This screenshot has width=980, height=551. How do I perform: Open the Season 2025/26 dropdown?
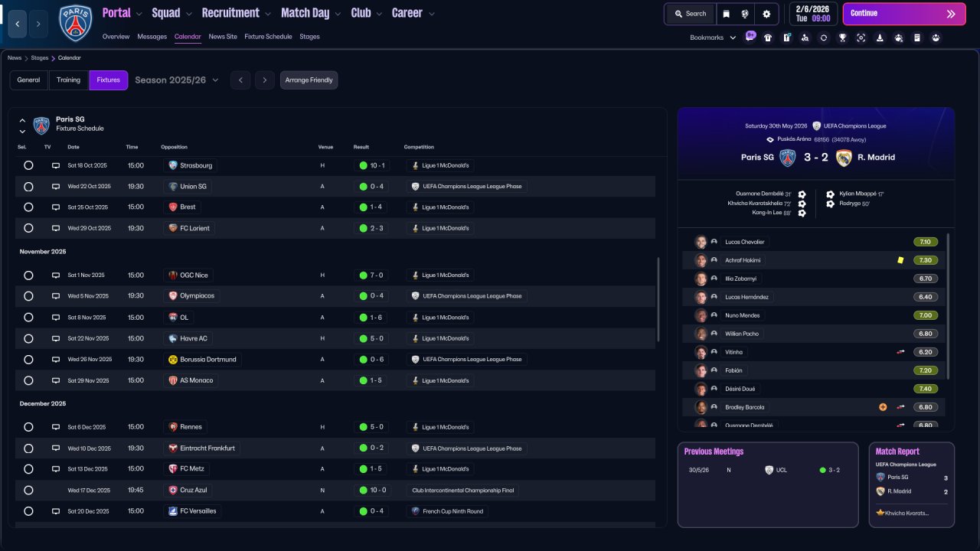click(177, 80)
